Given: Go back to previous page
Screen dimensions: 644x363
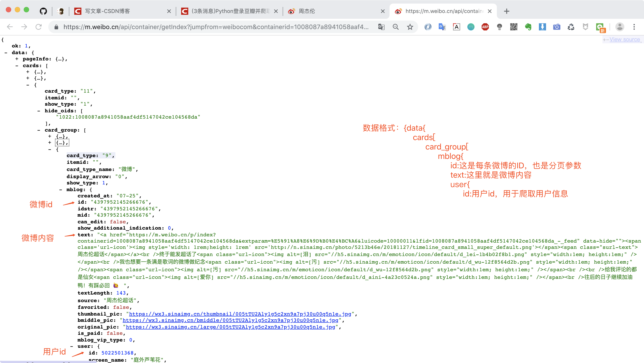Looking at the screenshot, I should coord(10,27).
